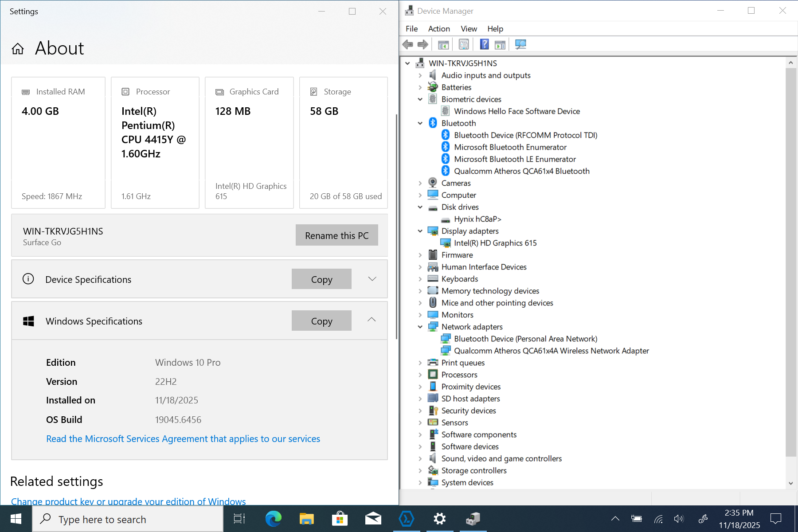Click the Rename this PC button
The image size is (798, 532).
point(336,235)
